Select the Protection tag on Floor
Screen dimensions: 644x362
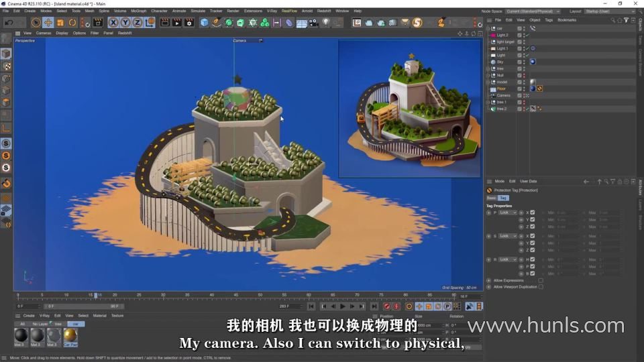[539, 88]
